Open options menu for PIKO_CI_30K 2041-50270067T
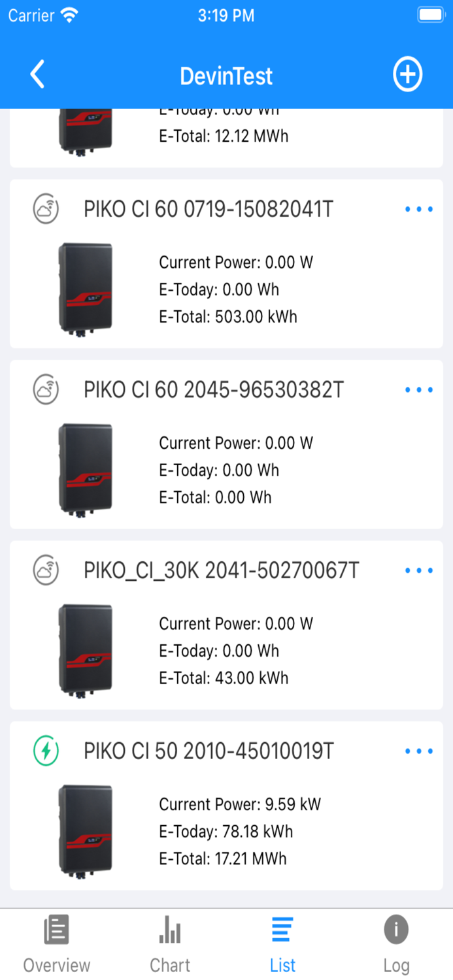The width and height of the screenshot is (453, 980). tap(418, 570)
